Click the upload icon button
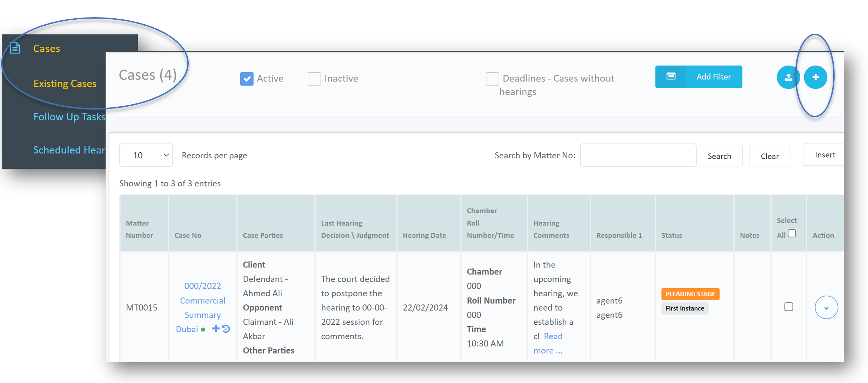Screen dimensions: 868x383 pos(788,77)
